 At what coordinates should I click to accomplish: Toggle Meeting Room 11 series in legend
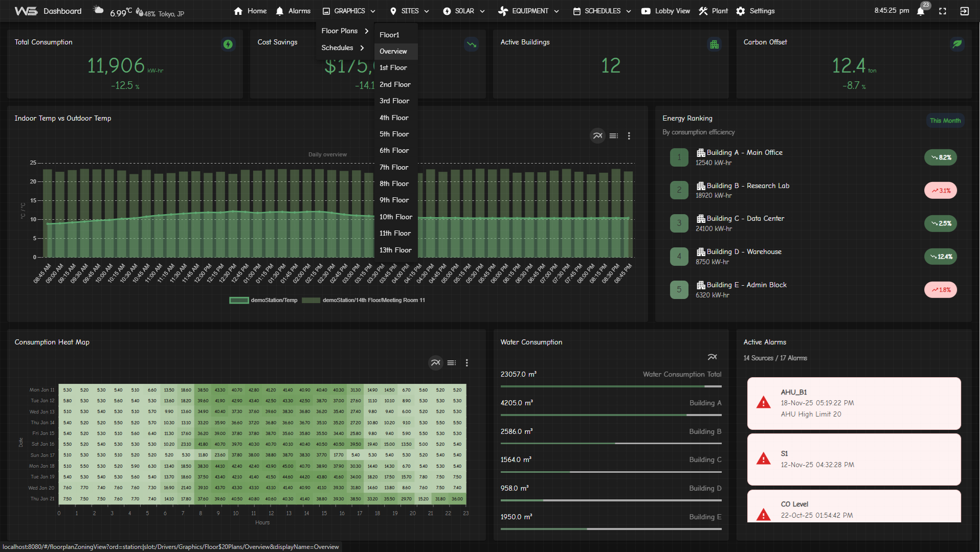click(x=363, y=301)
